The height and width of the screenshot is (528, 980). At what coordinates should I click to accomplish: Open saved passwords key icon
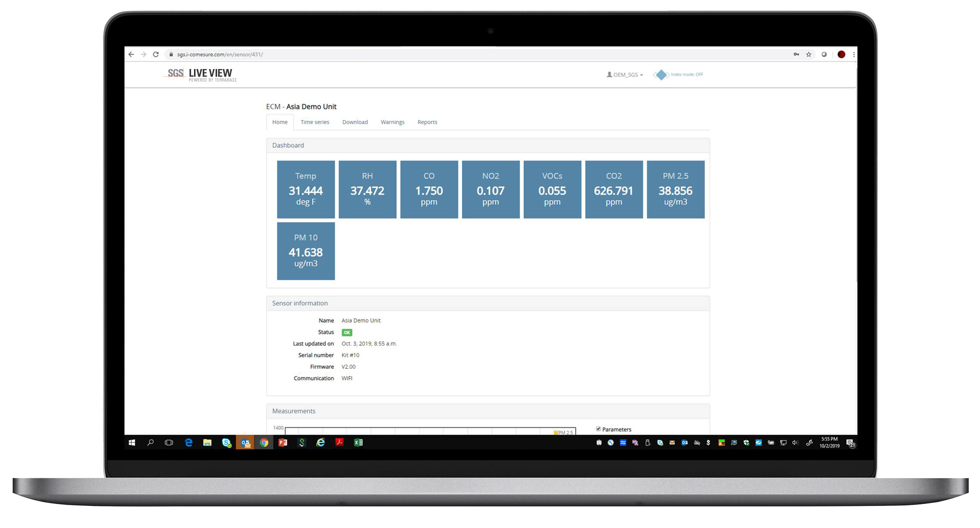[x=796, y=55]
